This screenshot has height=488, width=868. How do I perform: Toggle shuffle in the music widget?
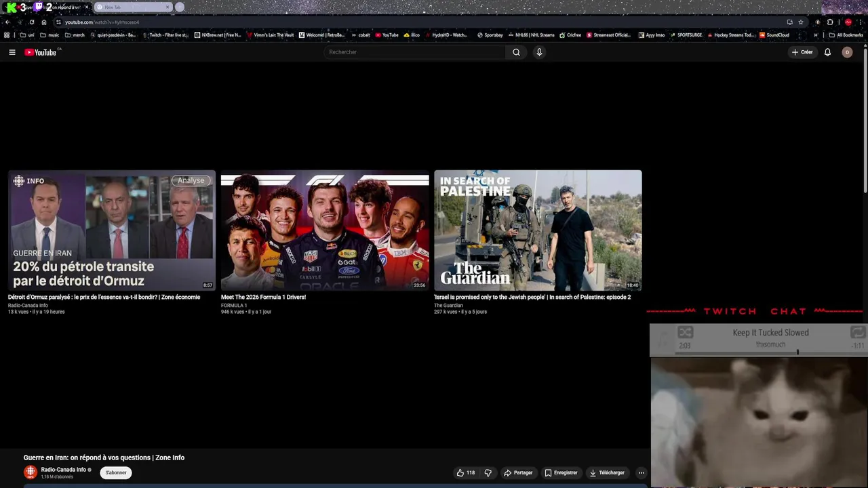tap(686, 332)
